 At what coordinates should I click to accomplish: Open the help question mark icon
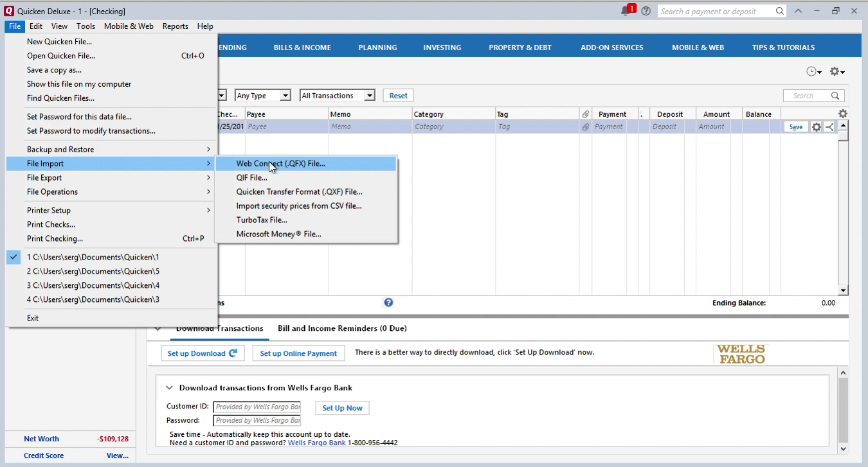646,11
